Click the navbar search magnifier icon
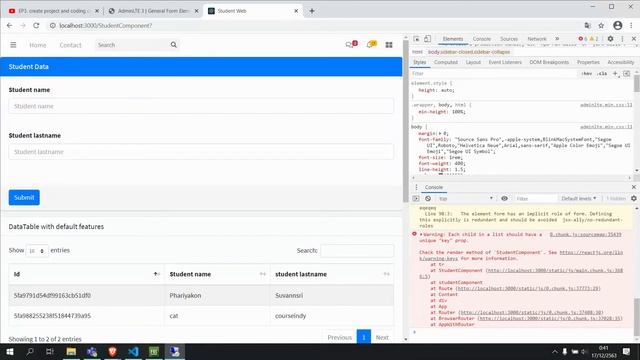The image size is (640, 360). (x=173, y=45)
